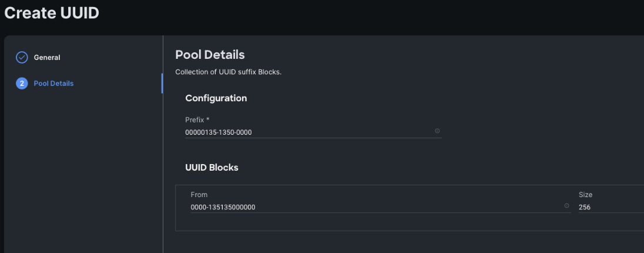Image resolution: width=644 pixels, height=253 pixels.
Task: Click the Configuration subsection heading
Action: click(x=216, y=98)
